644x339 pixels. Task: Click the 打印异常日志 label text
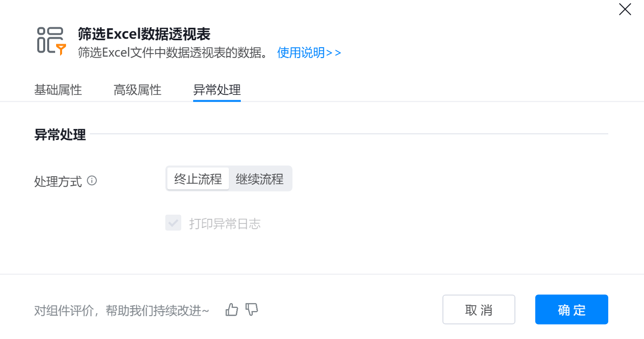click(225, 224)
